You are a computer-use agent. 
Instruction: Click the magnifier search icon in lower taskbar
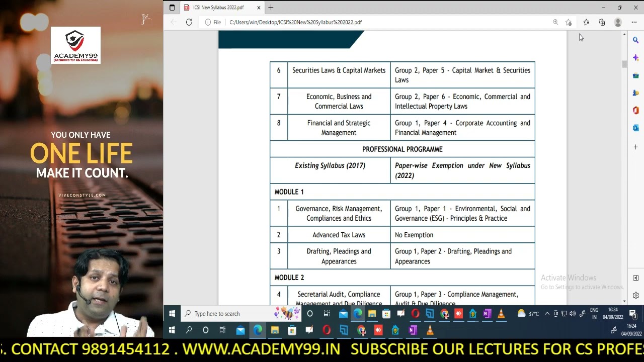pos(189,330)
